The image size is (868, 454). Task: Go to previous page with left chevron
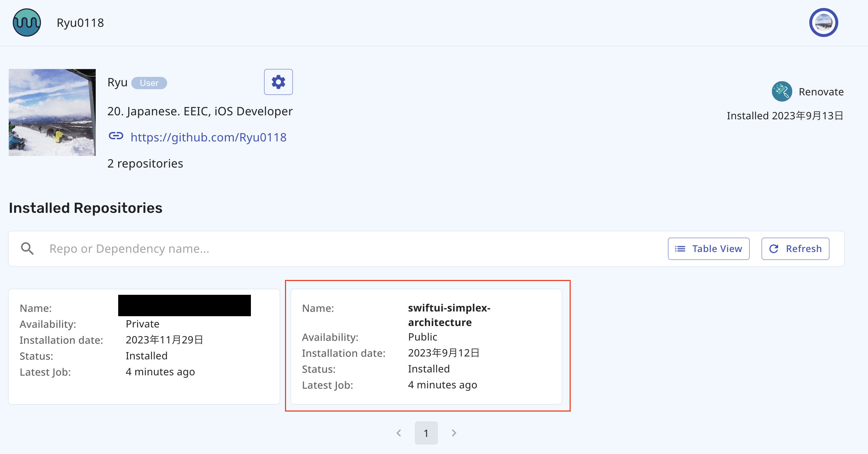click(x=399, y=433)
